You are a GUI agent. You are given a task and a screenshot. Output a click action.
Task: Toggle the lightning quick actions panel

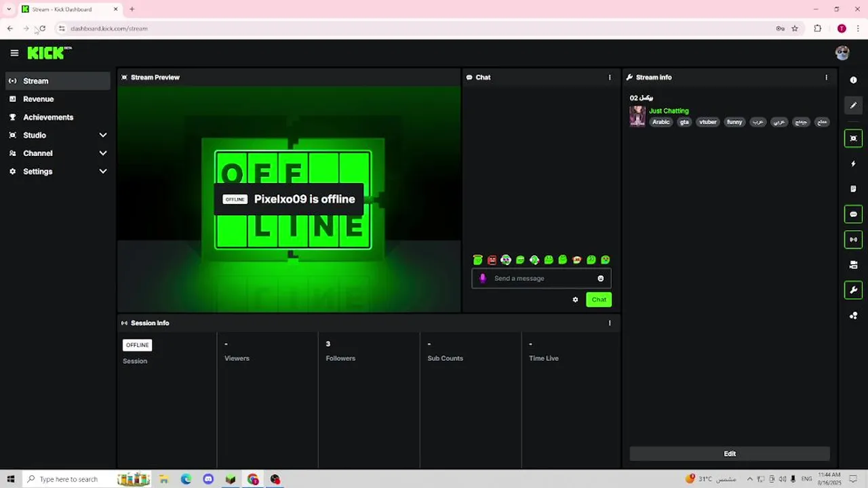click(853, 163)
